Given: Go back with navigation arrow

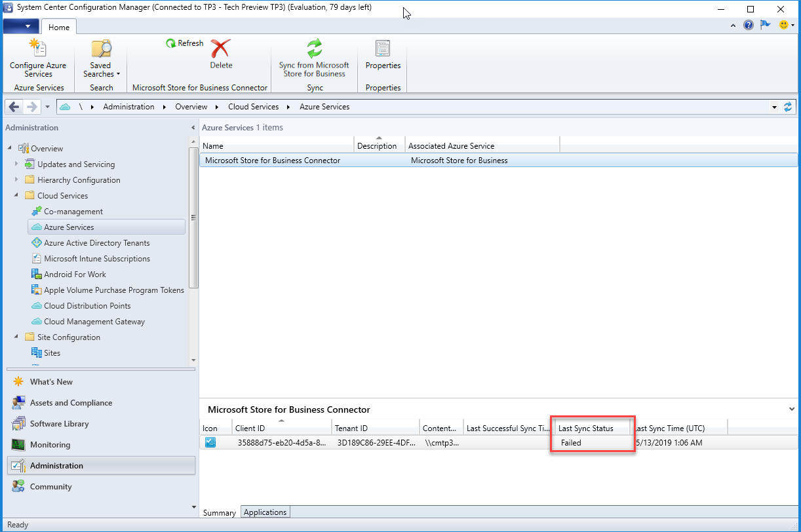Looking at the screenshot, I should [14, 107].
